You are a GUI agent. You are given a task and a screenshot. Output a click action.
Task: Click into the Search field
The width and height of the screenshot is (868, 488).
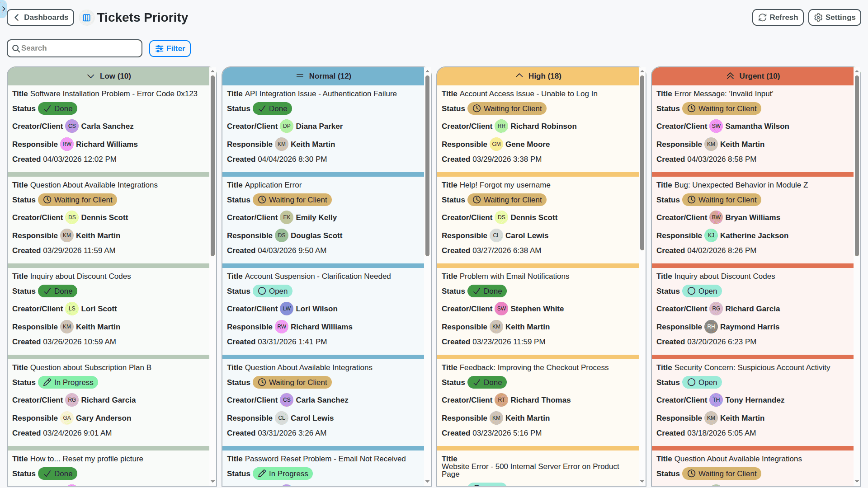[75, 48]
